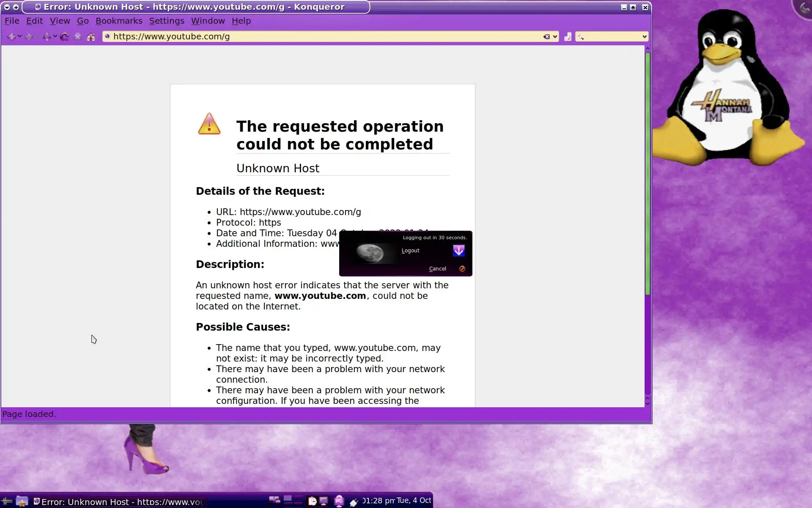This screenshot has width=812, height=508.
Task: Click the green vertical scrollbar handle
Action: [647, 174]
